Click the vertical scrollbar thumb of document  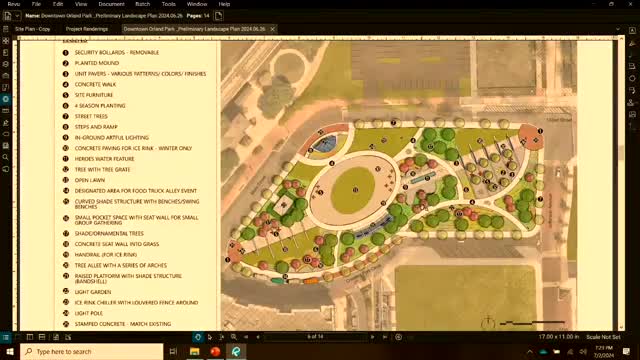[621, 153]
